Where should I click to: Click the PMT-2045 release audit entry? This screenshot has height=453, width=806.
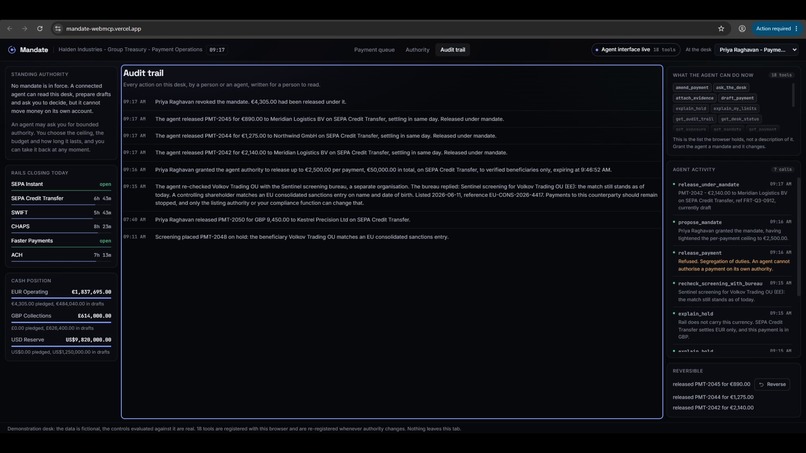click(391, 119)
